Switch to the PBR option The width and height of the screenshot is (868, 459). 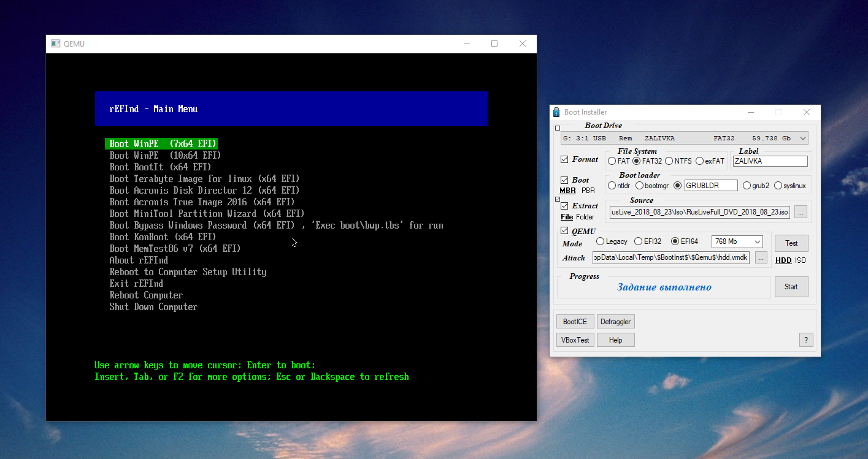click(588, 191)
